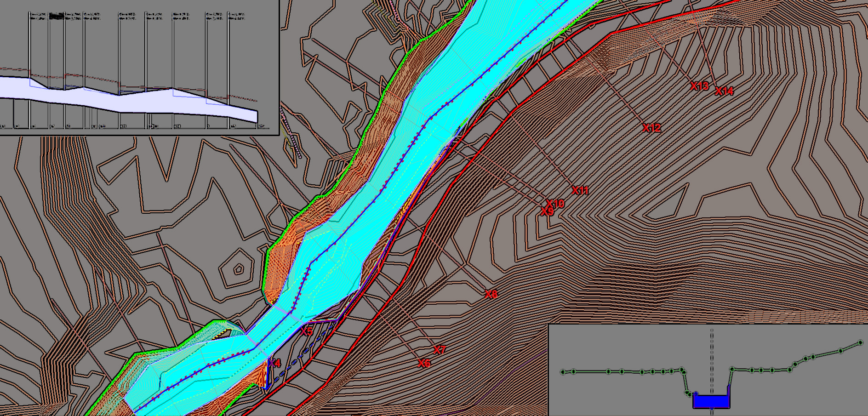Click the highlighted black label in profile view
868x416 pixels.
point(56,16)
